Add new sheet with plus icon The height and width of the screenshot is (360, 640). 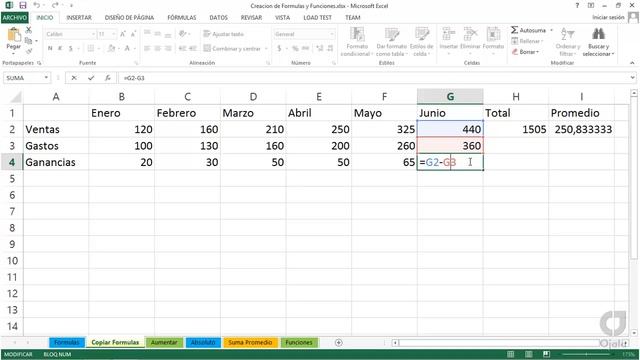coord(338,342)
